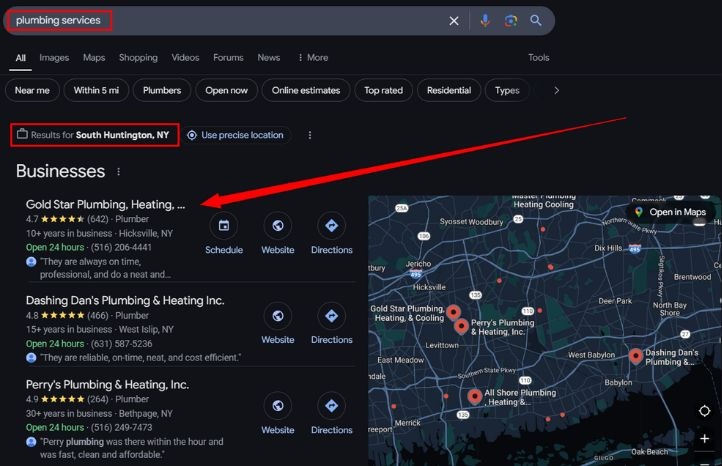Open Dashing Dan's Plumbing & Heating listing
The width and height of the screenshot is (722, 466).
click(125, 301)
